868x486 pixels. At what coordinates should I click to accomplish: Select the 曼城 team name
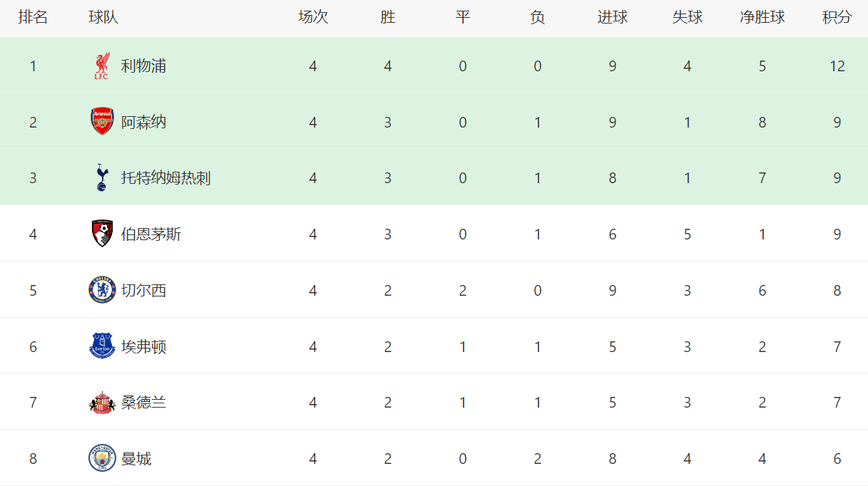coord(136,458)
